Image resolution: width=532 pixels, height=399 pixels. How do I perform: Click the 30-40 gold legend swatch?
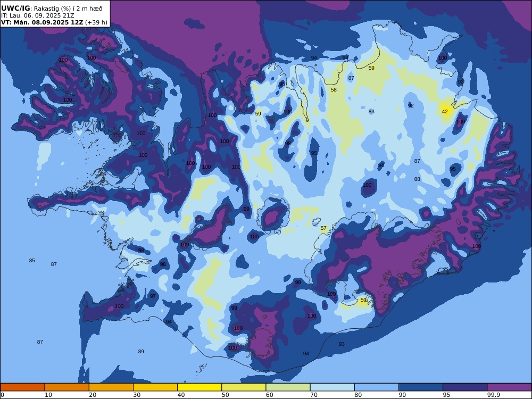[x=155, y=387]
